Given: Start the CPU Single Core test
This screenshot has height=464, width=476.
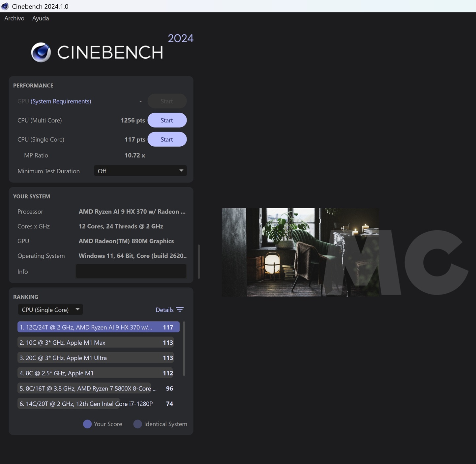Looking at the screenshot, I should point(167,139).
